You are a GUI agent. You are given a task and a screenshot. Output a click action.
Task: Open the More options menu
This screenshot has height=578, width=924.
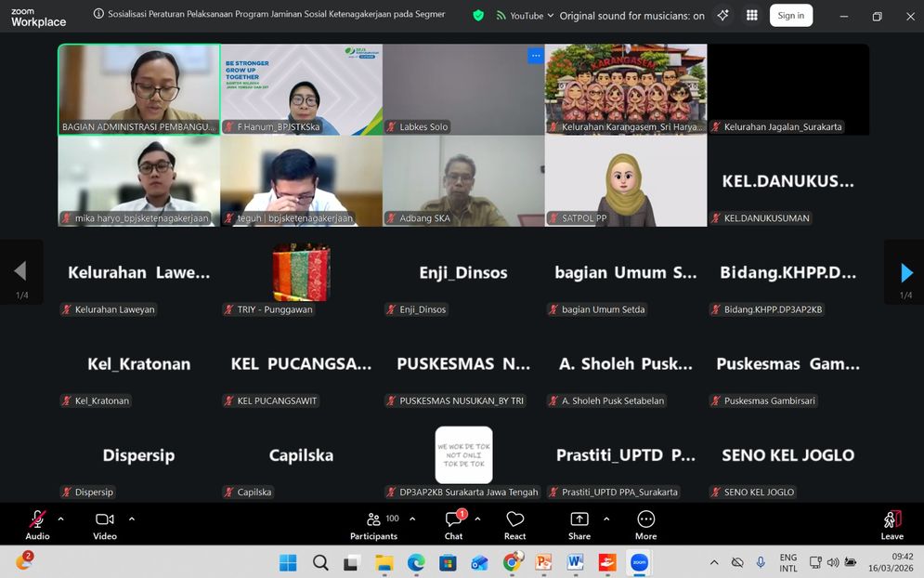point(645,524)
